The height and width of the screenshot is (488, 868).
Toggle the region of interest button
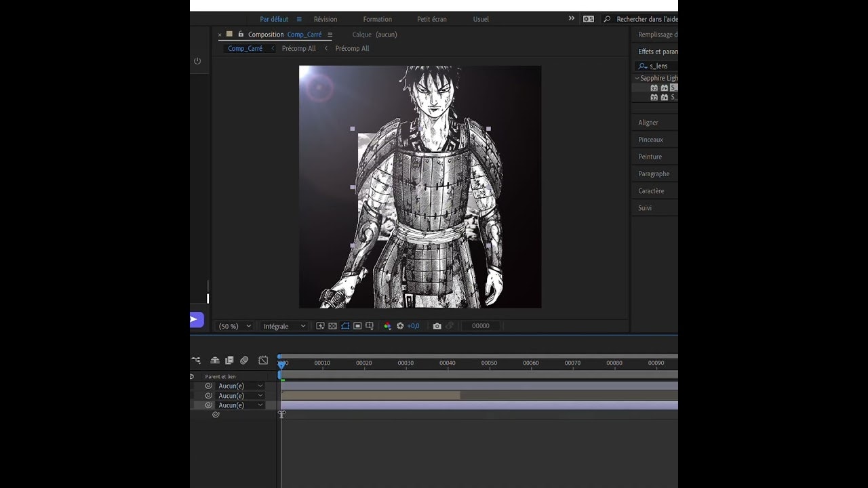[x=357, y=326]
